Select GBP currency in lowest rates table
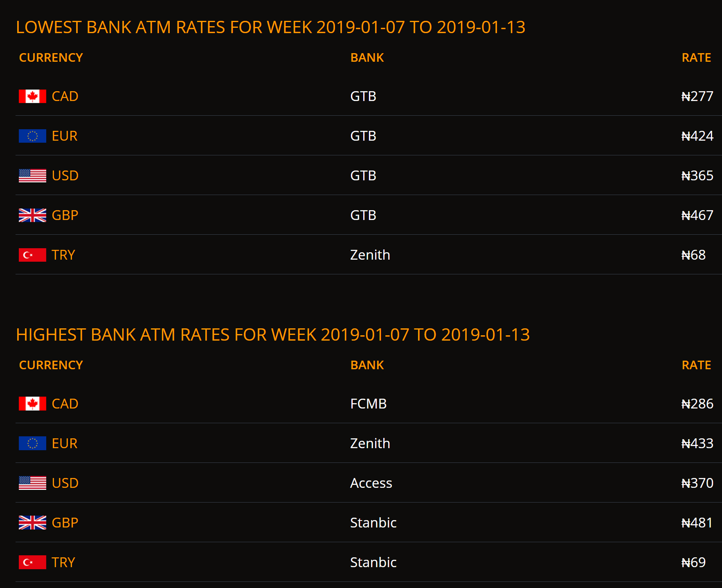The height and width of the screenshot is (588, 722). tap(65, 215)
